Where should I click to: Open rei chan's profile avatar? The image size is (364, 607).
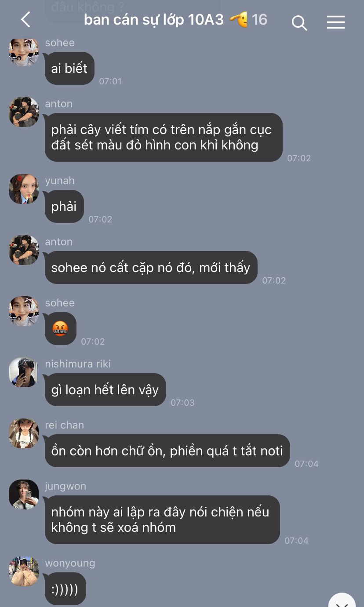pyautogui.click(x=24, y=433)
